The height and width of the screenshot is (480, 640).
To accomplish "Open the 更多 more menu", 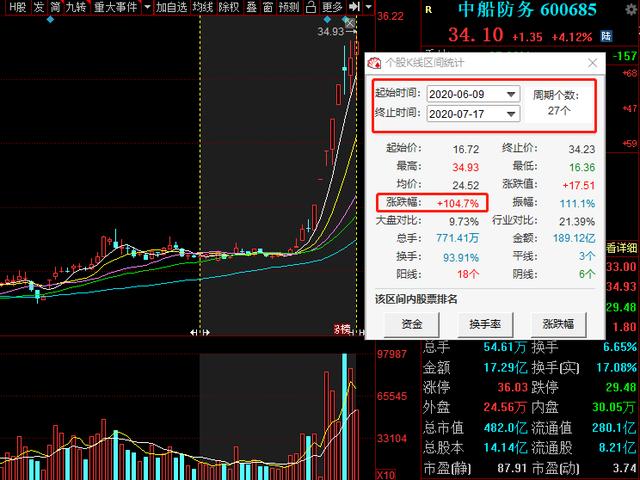I will 332,7.
